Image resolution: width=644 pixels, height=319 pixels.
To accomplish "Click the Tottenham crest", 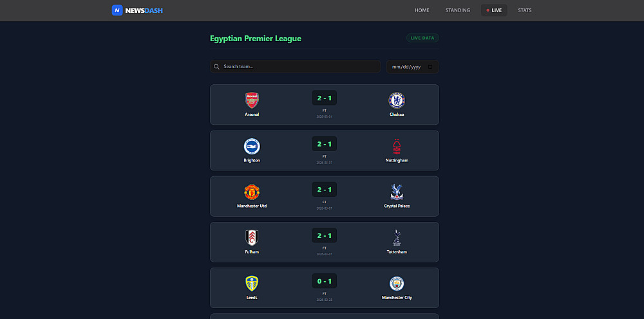I will (x=397, y=238).
